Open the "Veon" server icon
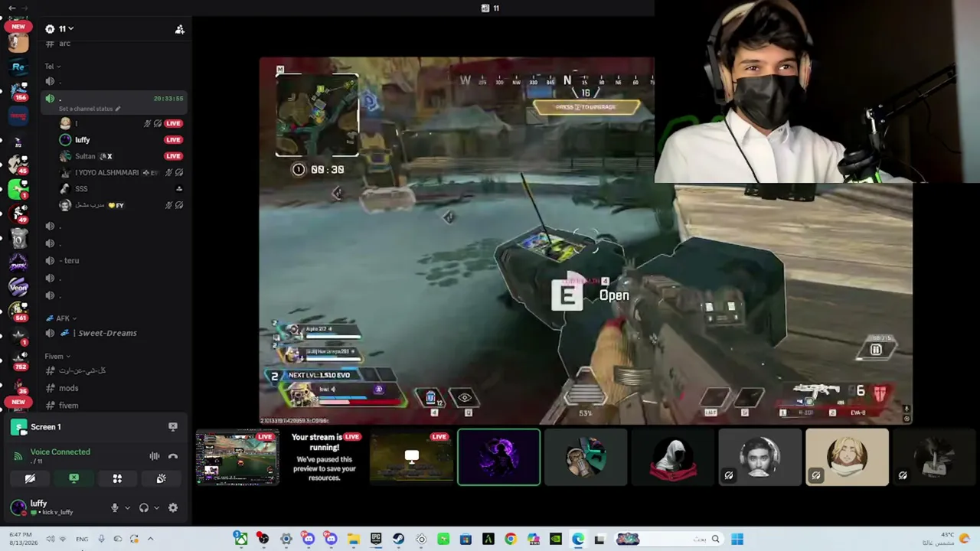This screenshot has height=551, width=980. (x=18, y=287)
